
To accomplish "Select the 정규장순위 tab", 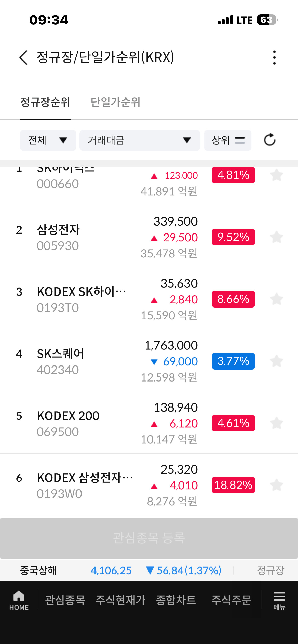I will click(45, 102).
